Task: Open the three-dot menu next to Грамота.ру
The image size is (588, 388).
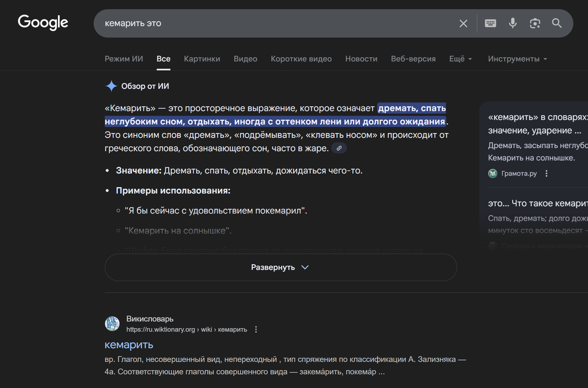Action: click(x=547, y=173)
